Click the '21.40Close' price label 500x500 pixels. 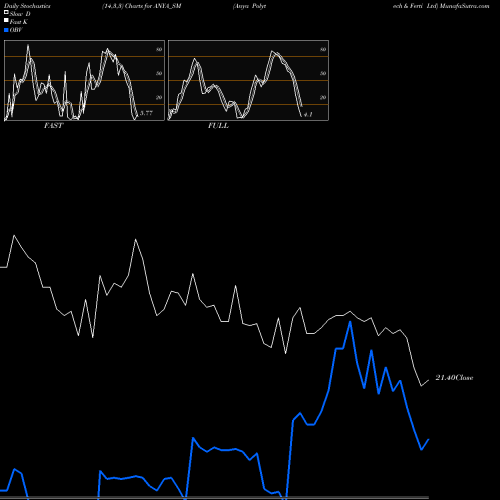[x=454, y=378]
